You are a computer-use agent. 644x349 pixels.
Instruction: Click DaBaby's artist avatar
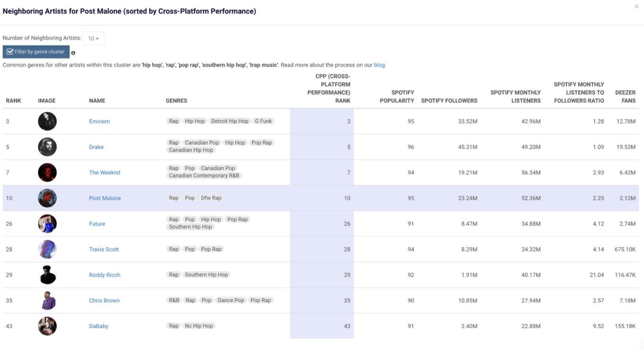pos(47,326)
